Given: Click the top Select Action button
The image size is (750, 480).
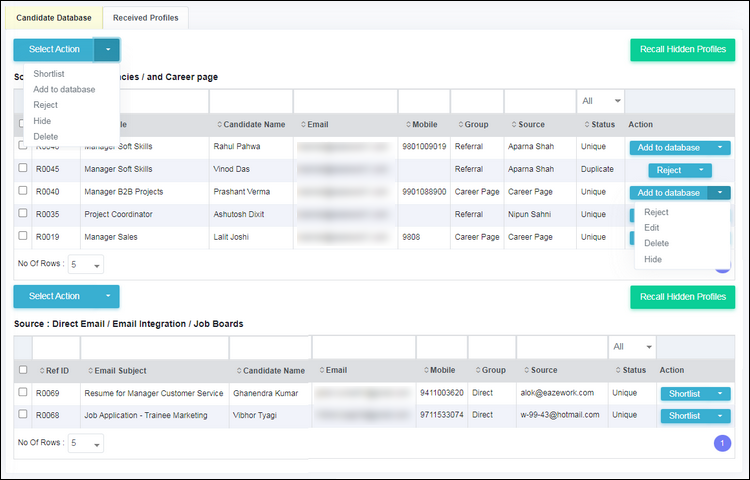Looking at the screenshot, I should pyautogui.click(x=54, y=49).
